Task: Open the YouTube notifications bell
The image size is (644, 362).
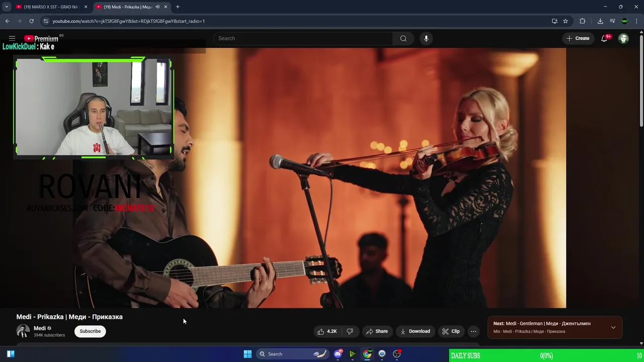Action: pos(605,38)
